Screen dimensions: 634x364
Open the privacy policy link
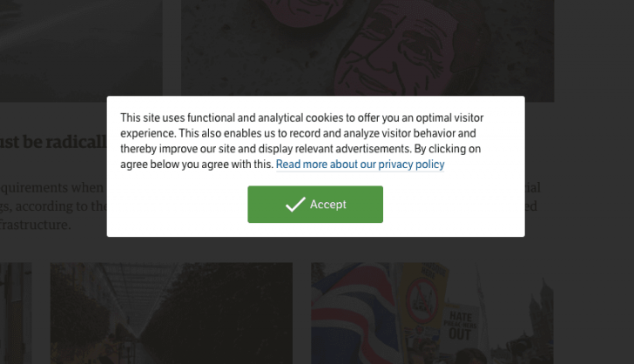(360, 165)
